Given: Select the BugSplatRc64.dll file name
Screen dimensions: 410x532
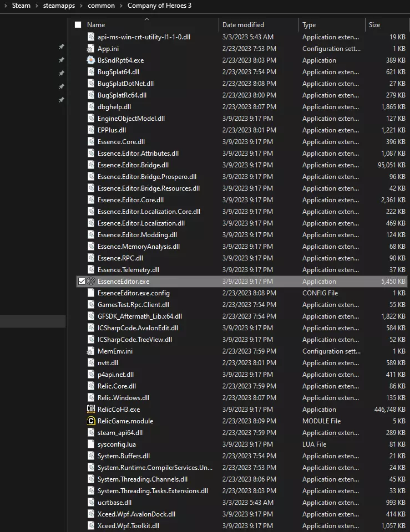Looking at the screenshot, I should point(122,95).
